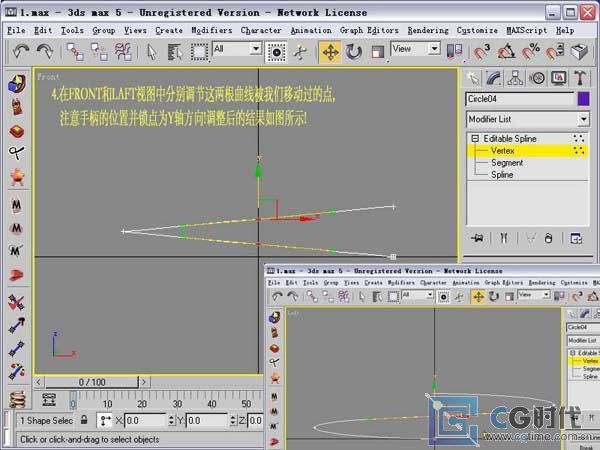
Task: Toggle Spinner Snap in main toolbar
Action: click(x=555, y=51)
